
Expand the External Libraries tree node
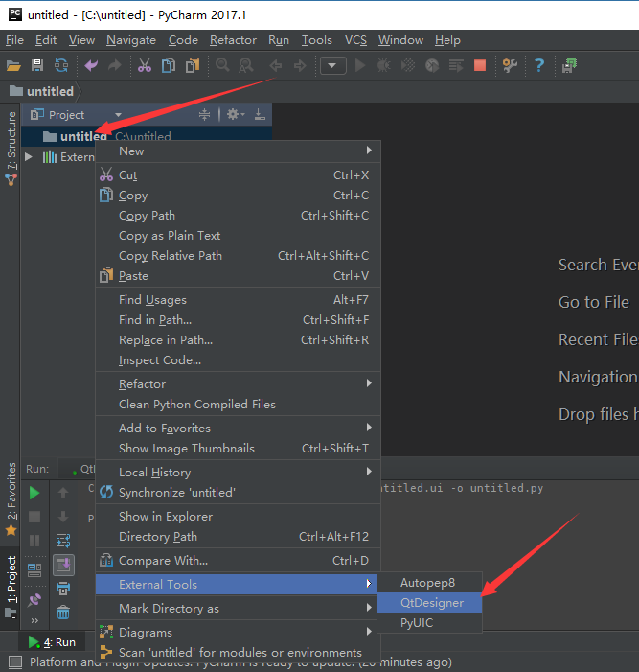pos(29,157)
